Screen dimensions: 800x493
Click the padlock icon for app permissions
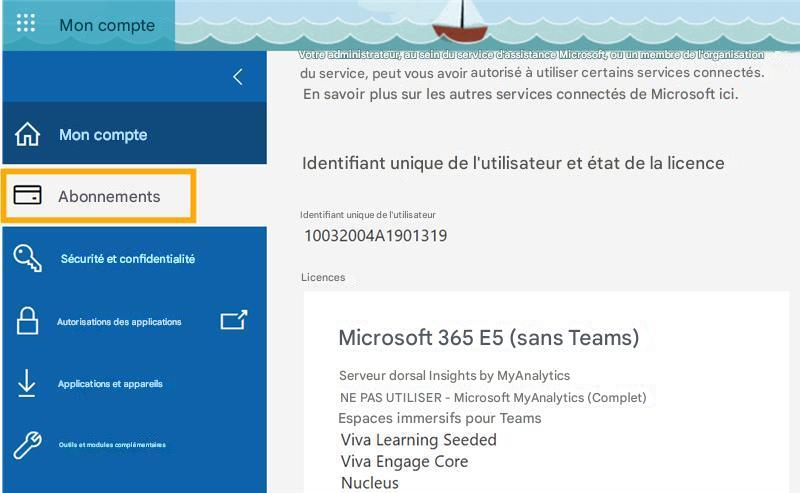(x=27, y=321)
